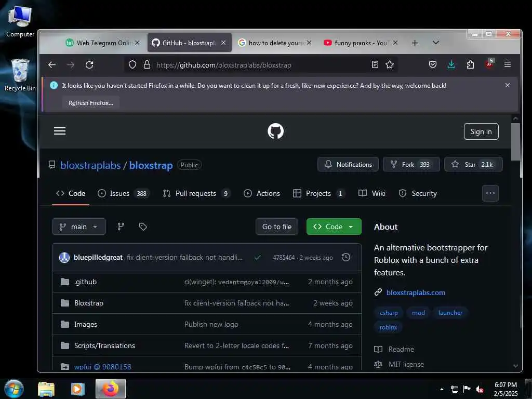Open the Computer desktop icon
This screenshot has height=399, width=532.
20,22
